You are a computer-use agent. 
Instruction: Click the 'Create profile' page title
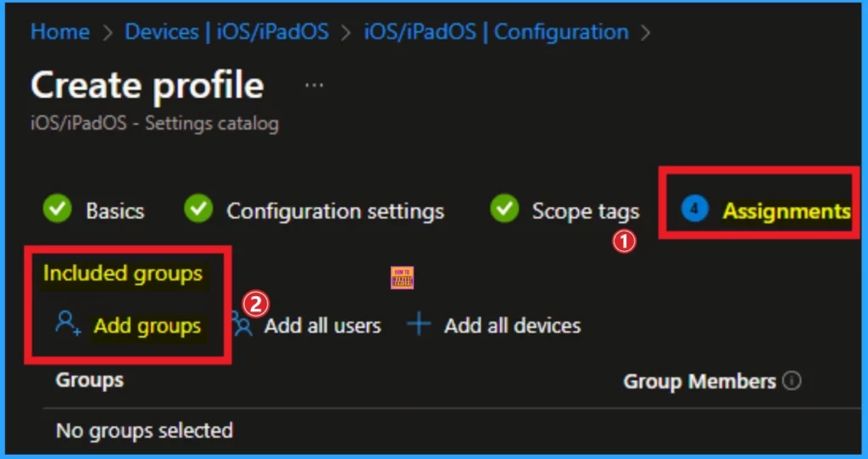[147, 86]
